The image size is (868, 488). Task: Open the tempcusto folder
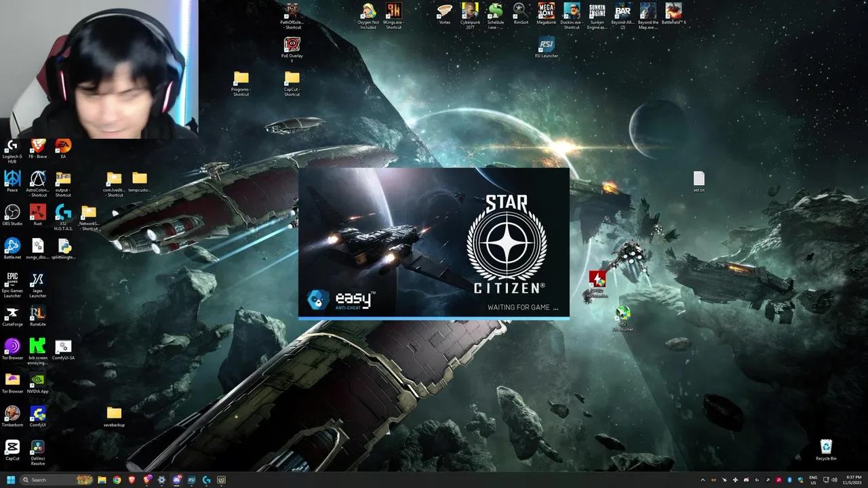point(139,182)
